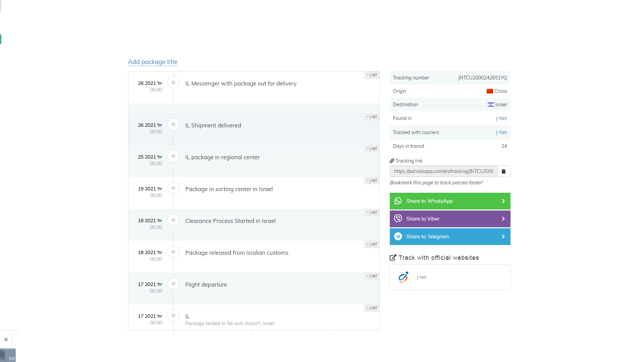This screenshot has height=362, width=644.
Task: Open J-Net link in Tracked with couriers row
Action: pos(501,132)
